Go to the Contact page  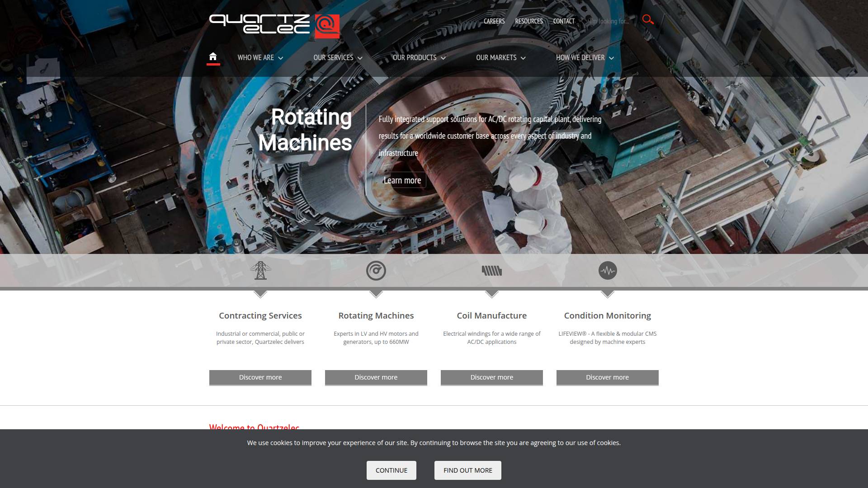coord(564,21)
